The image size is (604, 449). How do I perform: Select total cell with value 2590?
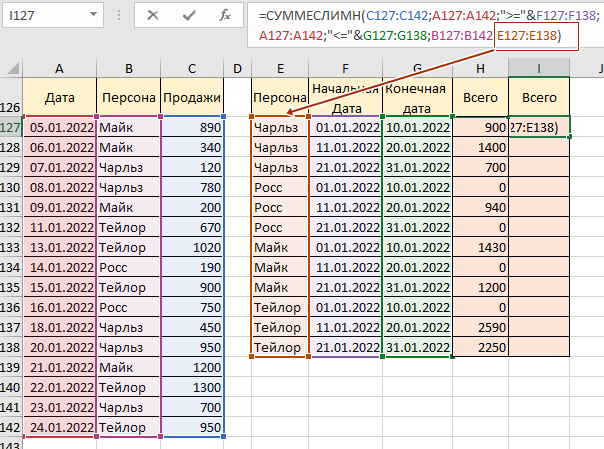click(x=480, y=327)
